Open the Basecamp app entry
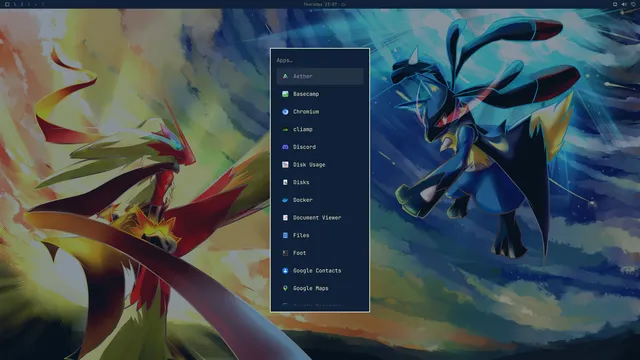Viewport: 640px width, 360px height. click(x=320, y=94)
